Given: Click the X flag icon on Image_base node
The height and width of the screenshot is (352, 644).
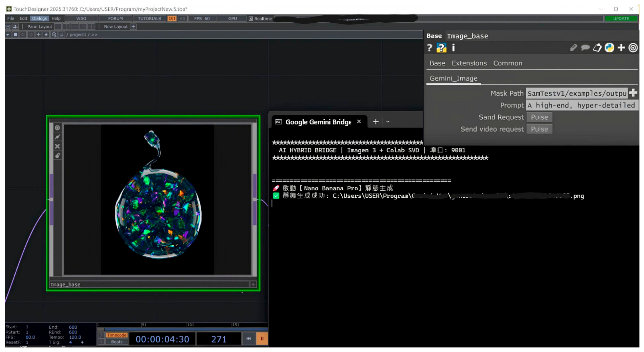Looking at the screenshot, I should 58,146.
